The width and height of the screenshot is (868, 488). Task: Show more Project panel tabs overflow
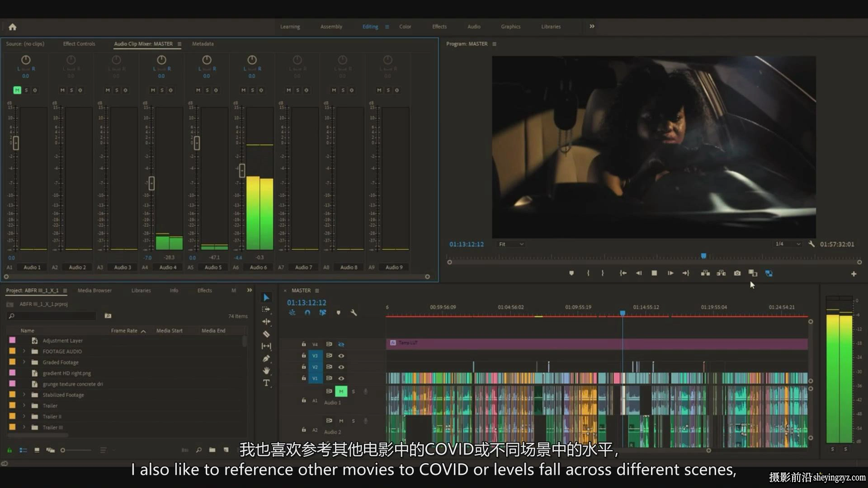coord(250,290)
